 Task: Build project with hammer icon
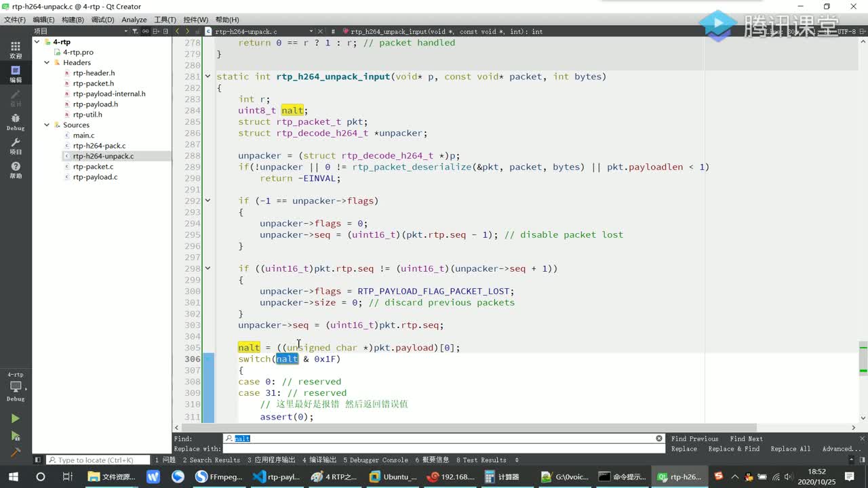[15, 451]
